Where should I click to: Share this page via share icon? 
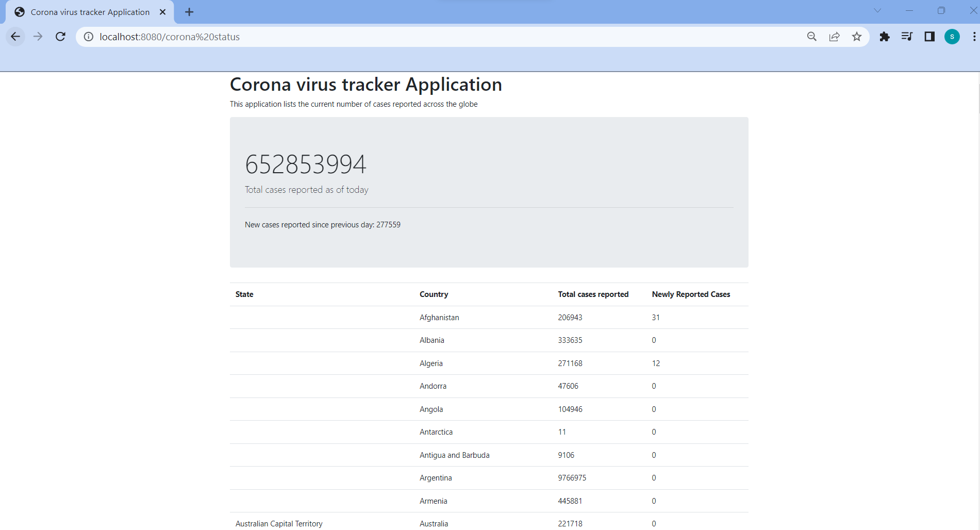pos(834,37)
